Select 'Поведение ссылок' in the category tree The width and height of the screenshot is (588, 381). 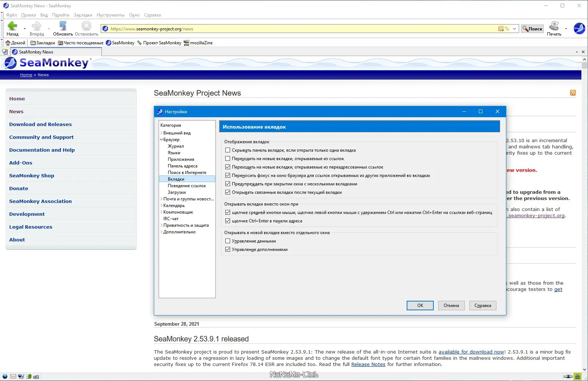[187, 186]
